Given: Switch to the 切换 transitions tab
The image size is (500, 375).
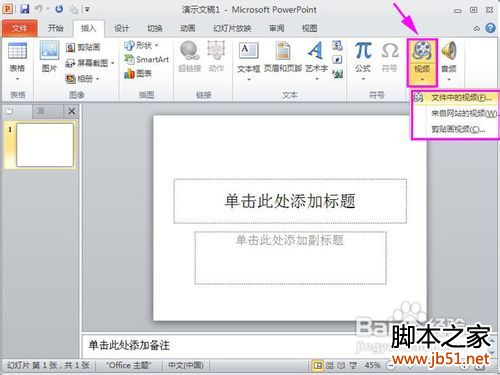Looking at the screenshot, I should click(155, 28).
